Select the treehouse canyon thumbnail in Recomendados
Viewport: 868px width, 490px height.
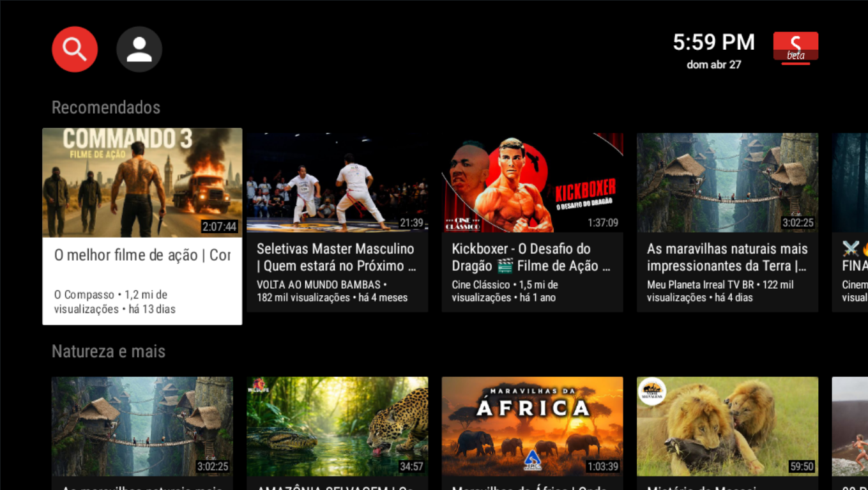[727, 183]
